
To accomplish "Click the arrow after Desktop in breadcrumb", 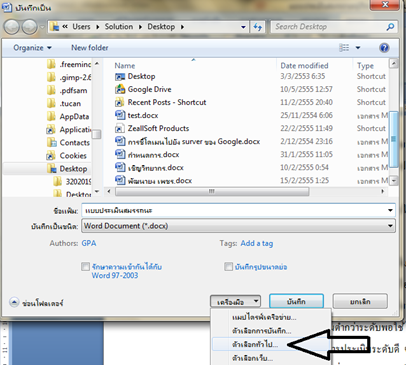I will [182, 27].
